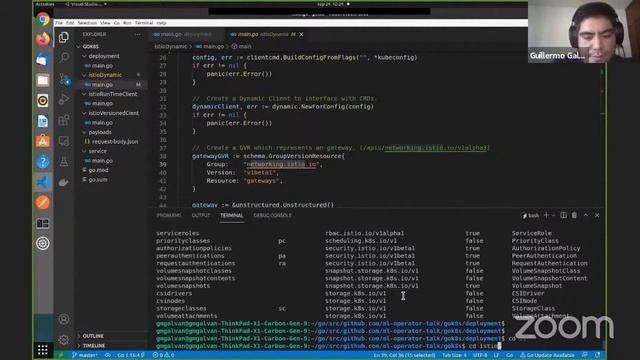Open the Manage gear icon
The width and height of the screenshot is (640, 360).
click(64, 340)
